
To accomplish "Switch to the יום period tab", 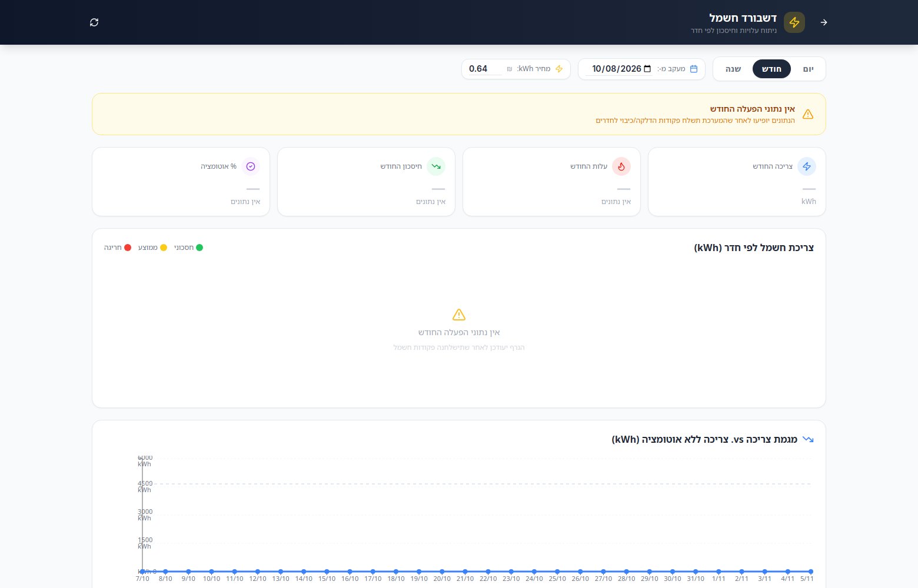I will (x=809, y=69).
